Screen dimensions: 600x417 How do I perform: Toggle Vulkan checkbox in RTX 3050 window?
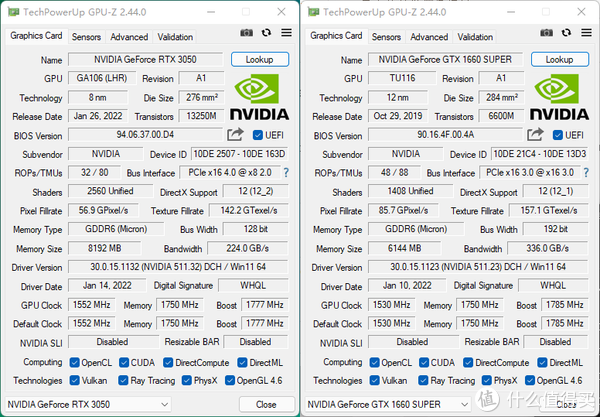pyautogui.click(x=75, y=380)
